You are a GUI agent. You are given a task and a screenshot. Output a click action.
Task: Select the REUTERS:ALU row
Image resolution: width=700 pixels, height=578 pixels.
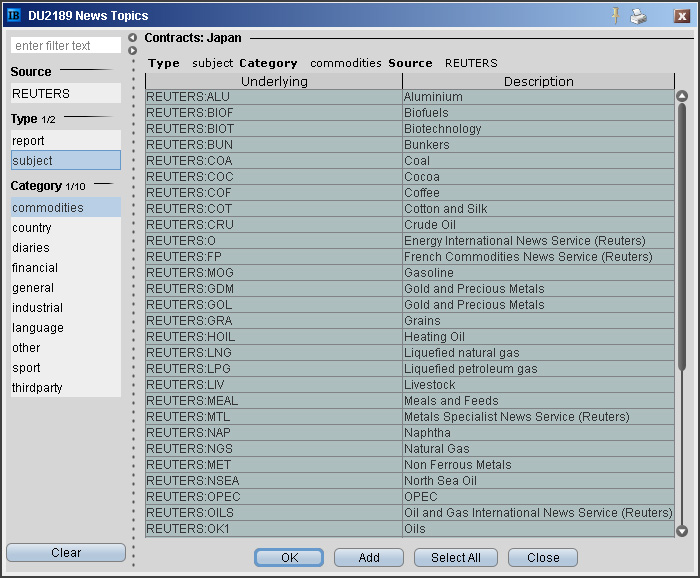410,97
